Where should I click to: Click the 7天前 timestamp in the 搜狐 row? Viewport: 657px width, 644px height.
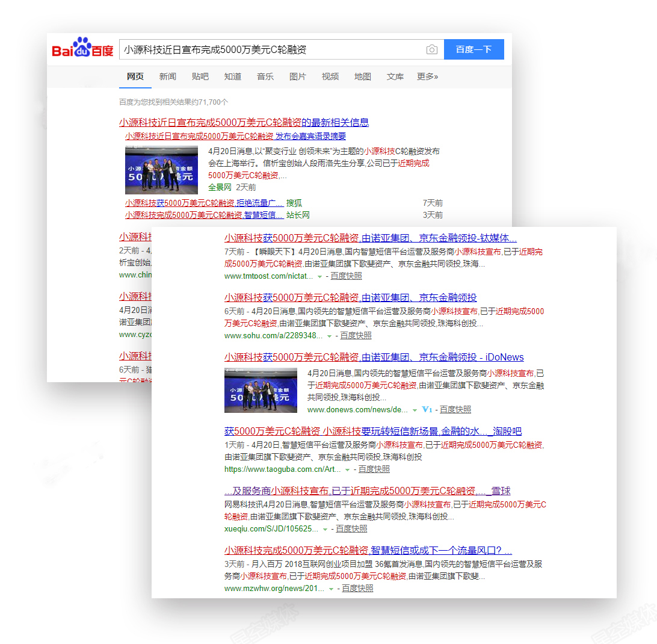coord(433,203)
